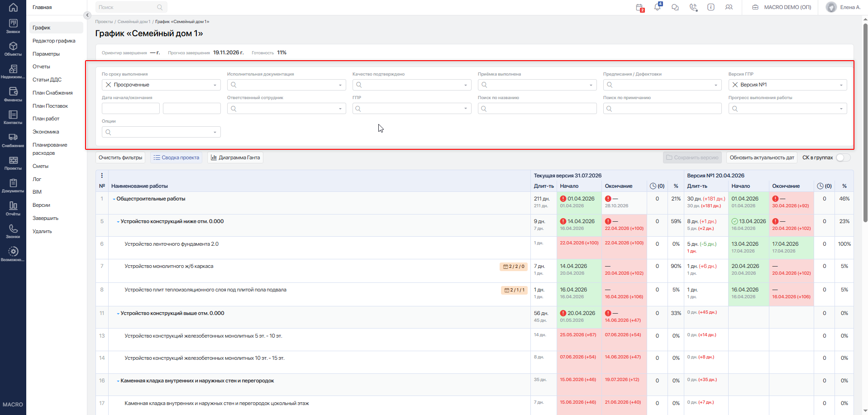Collapse Устройство конструкций ниже отм. 0.000
The height and width of the screenshot is (415, 868).
(118, 222)
